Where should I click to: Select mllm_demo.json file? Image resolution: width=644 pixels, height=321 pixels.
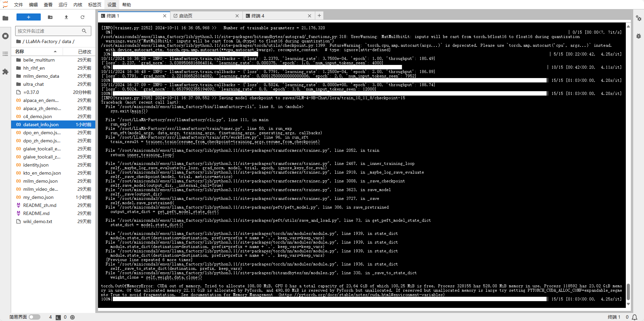tap(53, 181)
